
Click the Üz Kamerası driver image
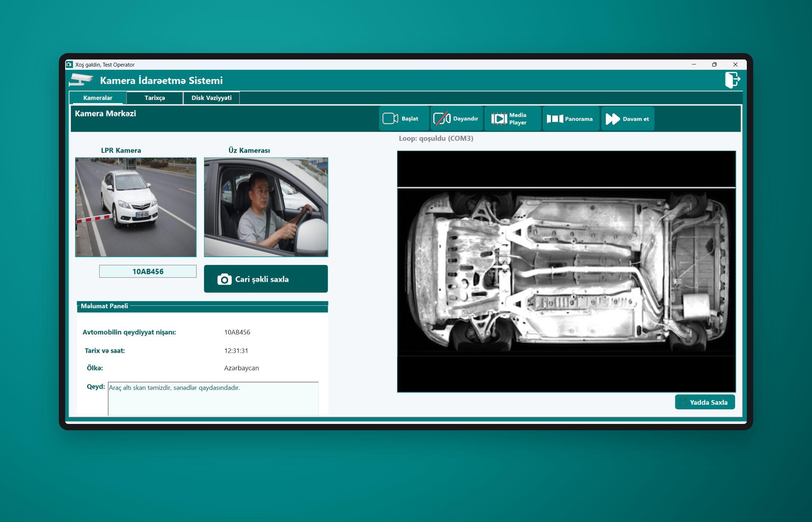pos(266,207)
